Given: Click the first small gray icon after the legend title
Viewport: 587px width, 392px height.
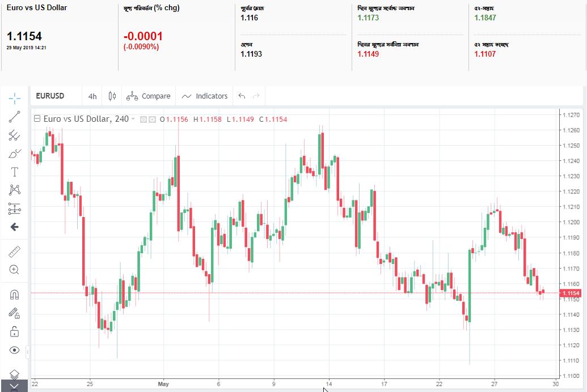Looking at the screenshot, I should click(143, 120).
